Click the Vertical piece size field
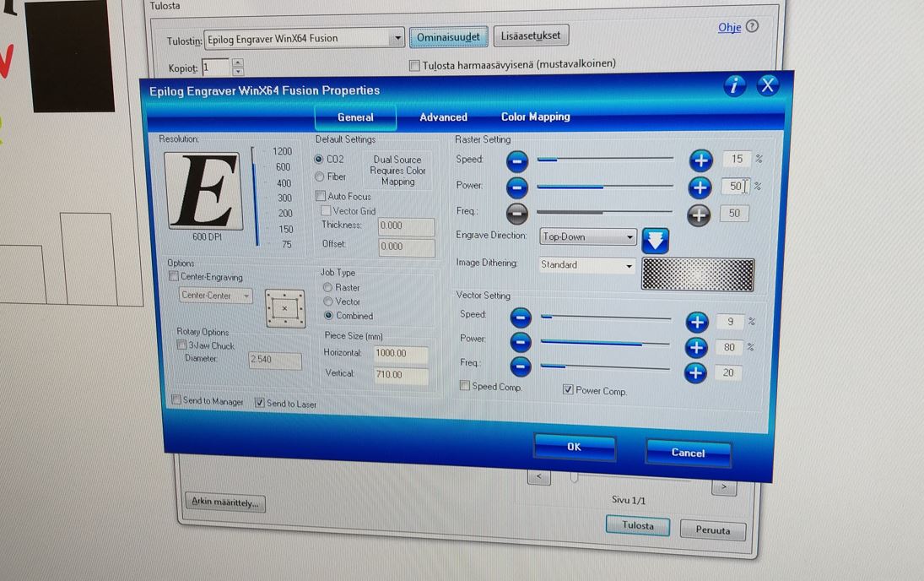This screenshot has height=581, width=924. 401,375
